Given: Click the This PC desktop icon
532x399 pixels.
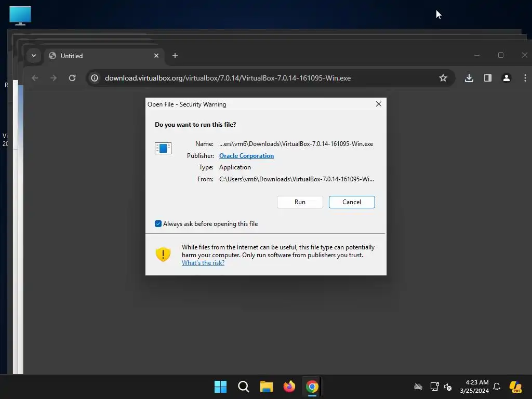Looking at the screenshot, I should [x=20, y=16].
